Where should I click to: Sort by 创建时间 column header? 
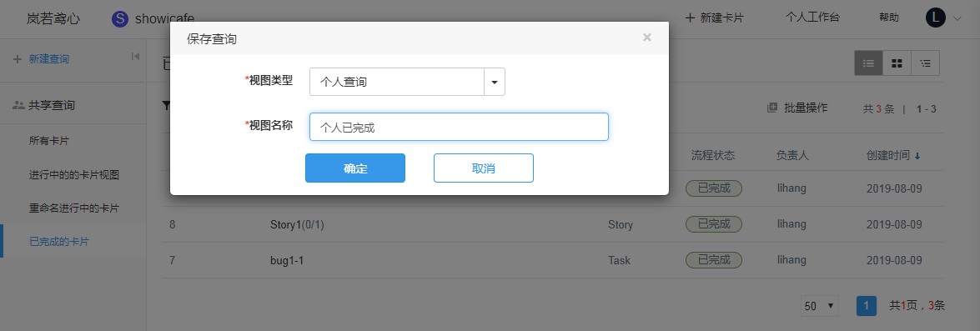[888, 156]
